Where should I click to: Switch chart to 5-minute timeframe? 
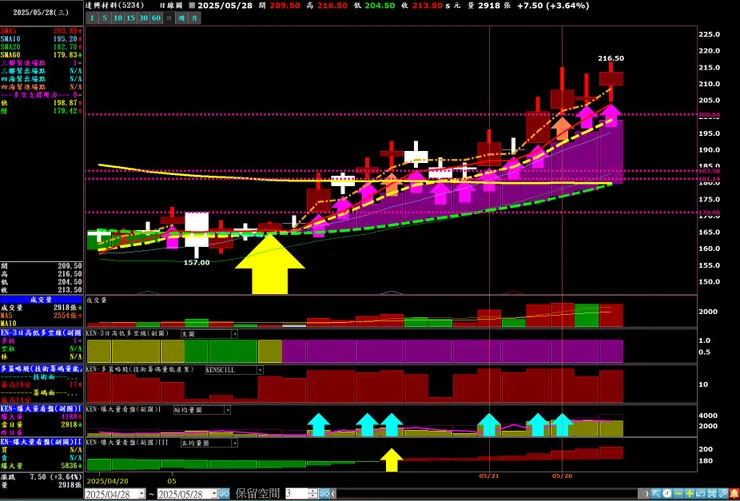pos(105,18)
